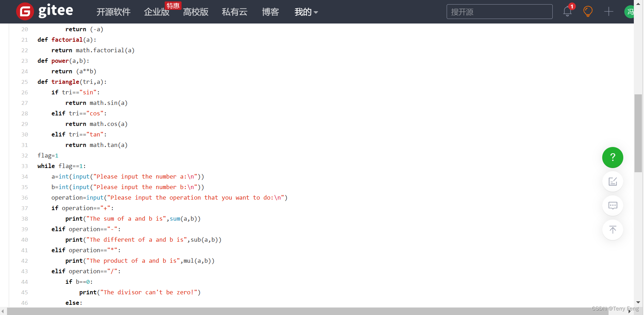Click the green help question button
Image resolution: width=644 pixels, height=315 pixels.
point(613,157)
